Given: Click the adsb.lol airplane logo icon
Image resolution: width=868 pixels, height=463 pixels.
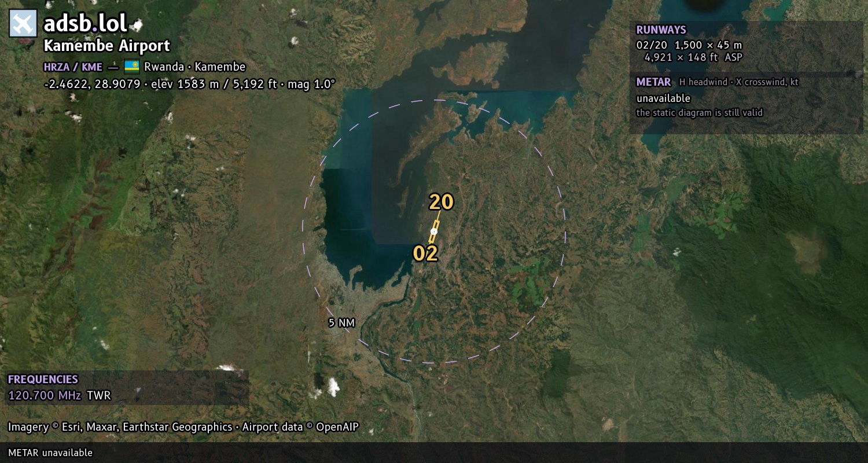Looking at the screenshot, I should coord(23,24).
